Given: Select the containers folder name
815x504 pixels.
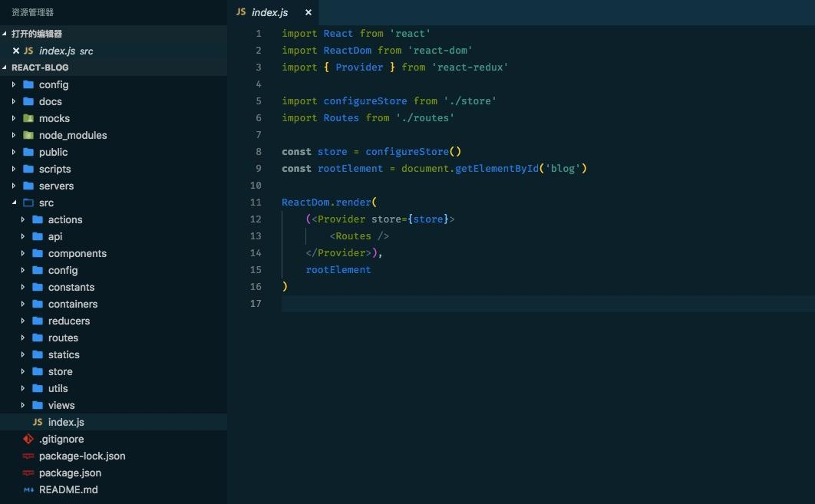Looking at the screenshot, I should [x=73, y=304].
